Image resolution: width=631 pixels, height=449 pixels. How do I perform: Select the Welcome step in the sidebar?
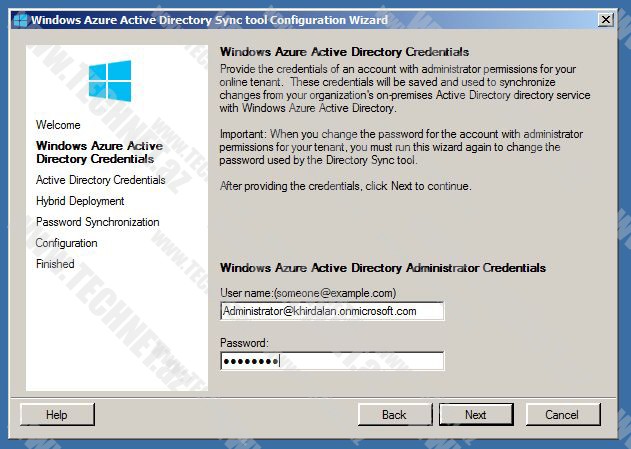click(58, 125)
